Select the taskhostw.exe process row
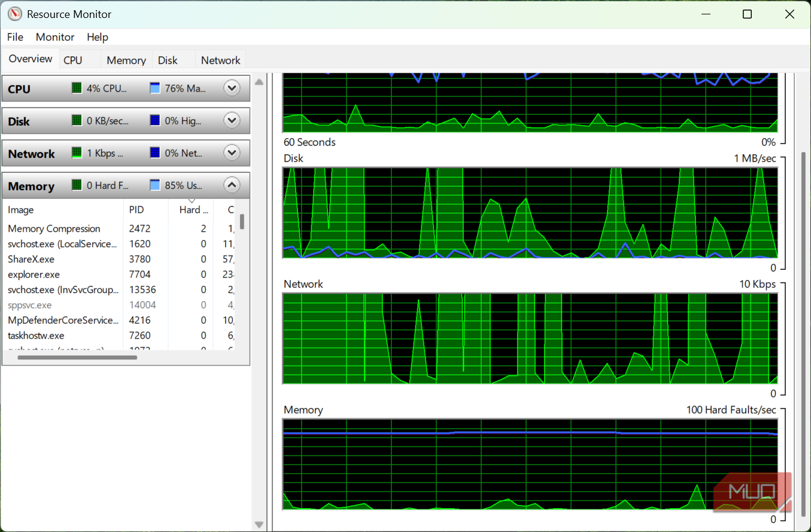 [120, 336]
